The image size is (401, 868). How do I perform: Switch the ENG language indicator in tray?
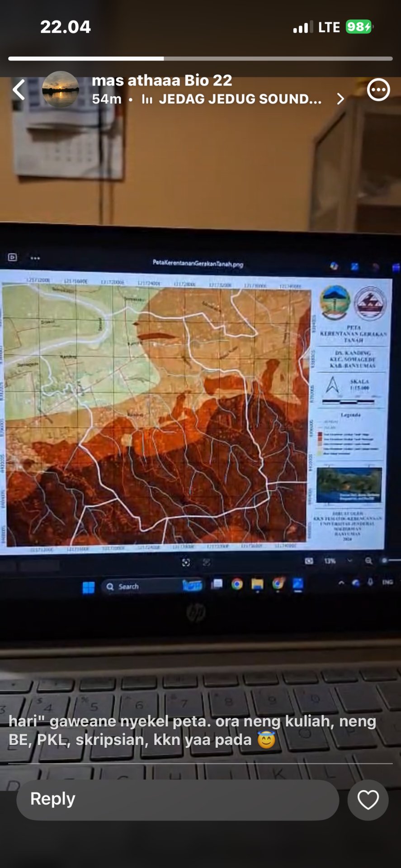pos(387,582)
